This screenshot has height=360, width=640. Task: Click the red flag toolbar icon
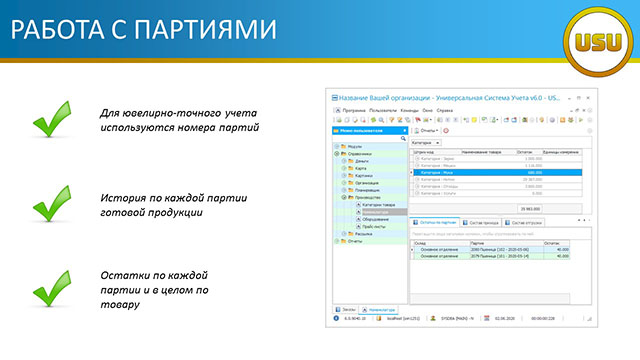pyautogui.click(x=418, y=120)
